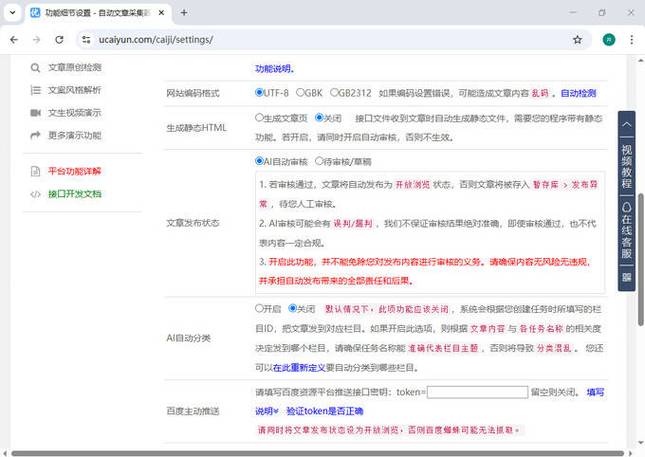Bookmark this page with the star icon
645x457 pixels.
tap(577, 39)
